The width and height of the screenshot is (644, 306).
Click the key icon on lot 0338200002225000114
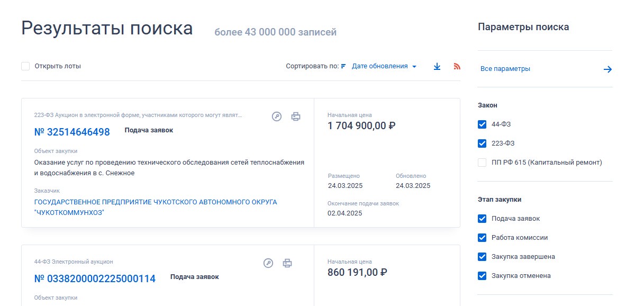pos(268,263)
